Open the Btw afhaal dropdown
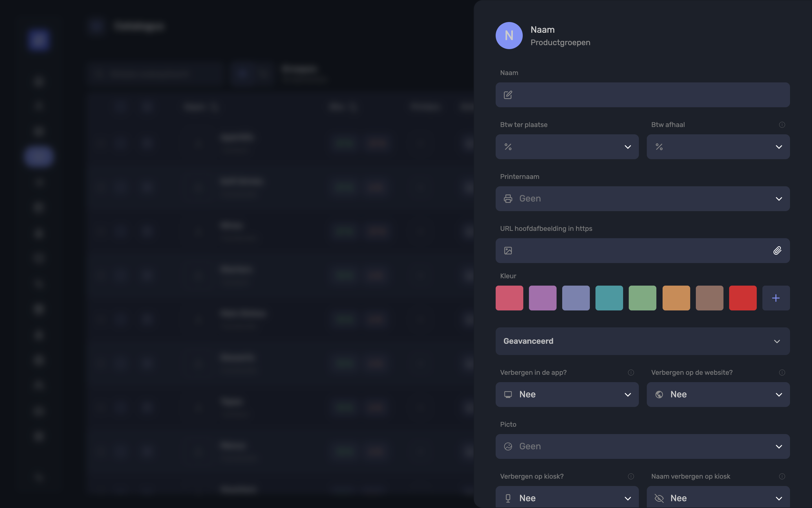812x508 pixels. [x=718, y=147]
